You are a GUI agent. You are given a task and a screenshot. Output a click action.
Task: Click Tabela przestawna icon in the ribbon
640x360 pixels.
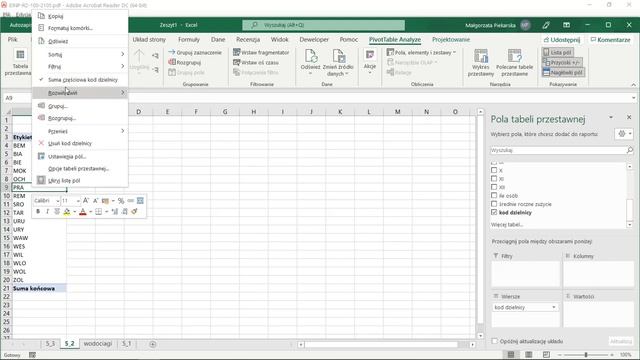tap(20, 55)
